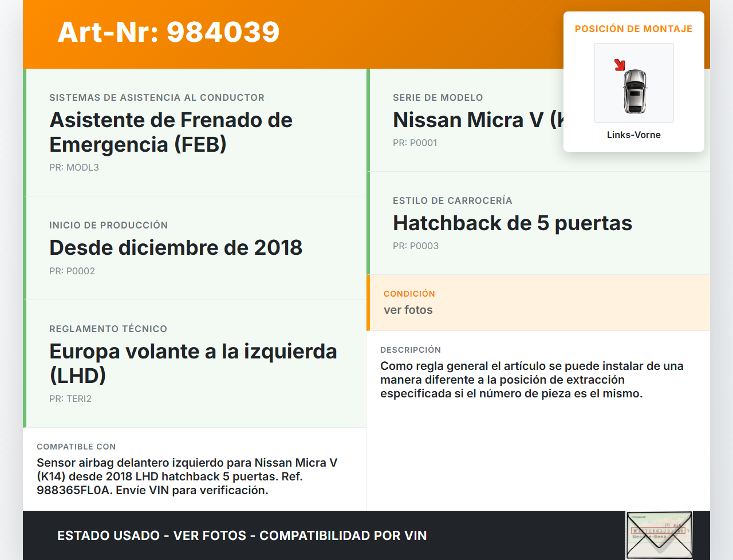This screenshot has height=560, width=733.
Task: Select 'Desde diciembre de 2018' value
Action: pyautogui.click(x=176, y=247)
